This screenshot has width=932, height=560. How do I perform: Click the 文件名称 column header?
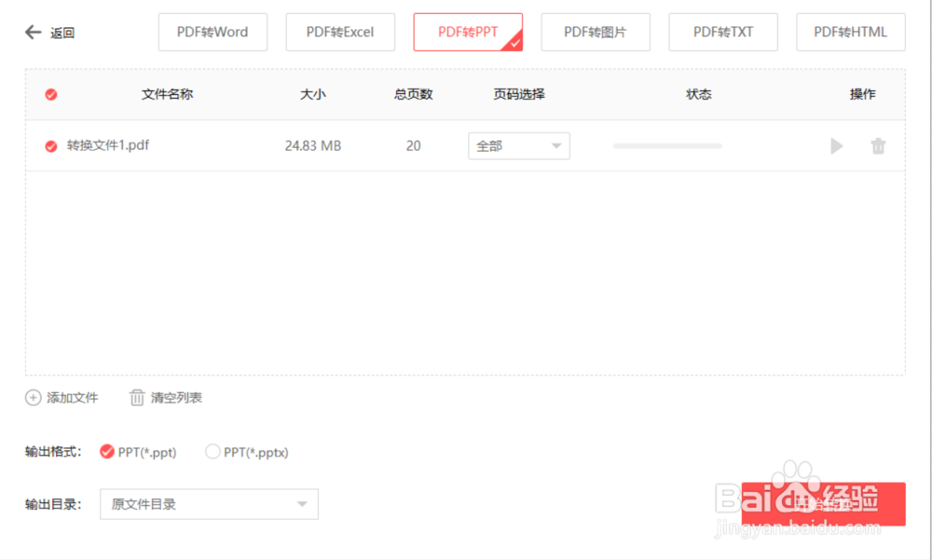coord(167,94)
